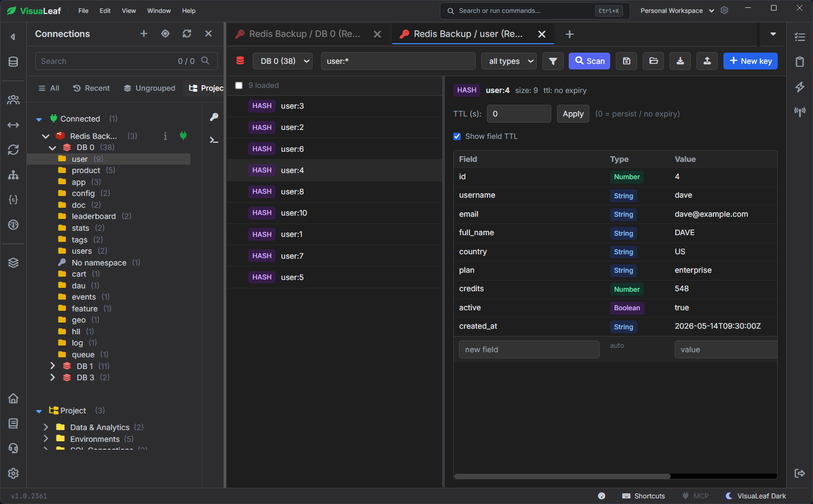Click the download import icon in toolbar
The image size is (813, 504).
click(x=680, y=61)
